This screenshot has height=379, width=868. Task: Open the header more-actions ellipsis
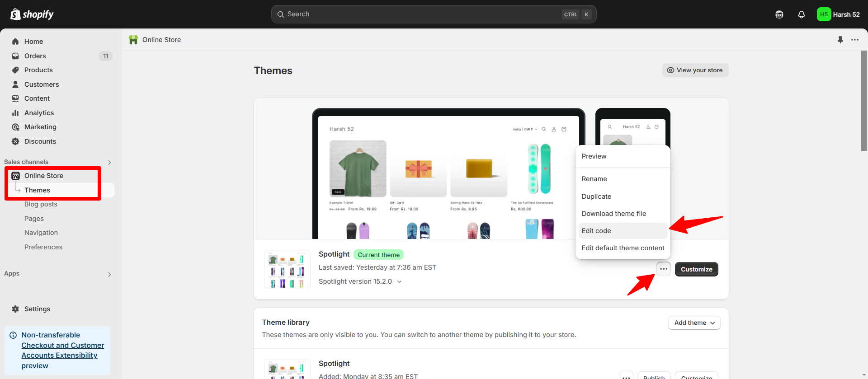pyautogui.click(x=855, y=40)
